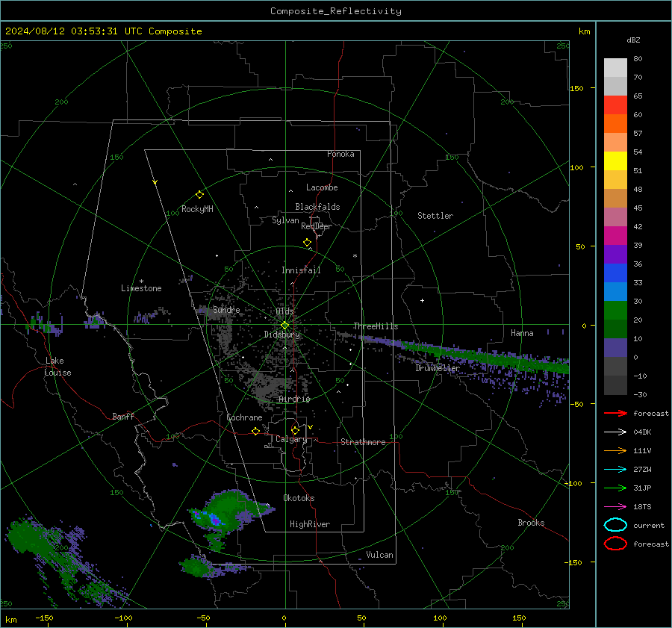This screenshot has height=628, width=672.
Task: Click the dBZ legend heading
Action: pyautogui.click(x=633, y=40)
